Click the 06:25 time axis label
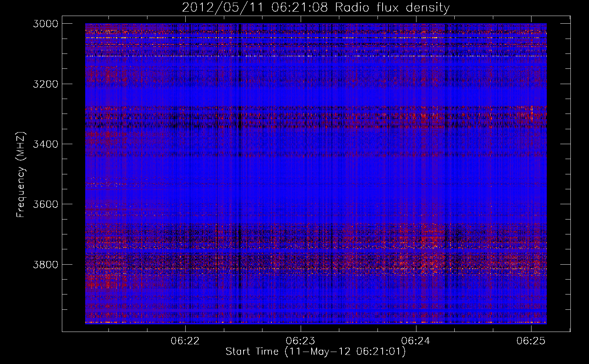This screenshot has height=364, width=589. [x=531, y=341]
